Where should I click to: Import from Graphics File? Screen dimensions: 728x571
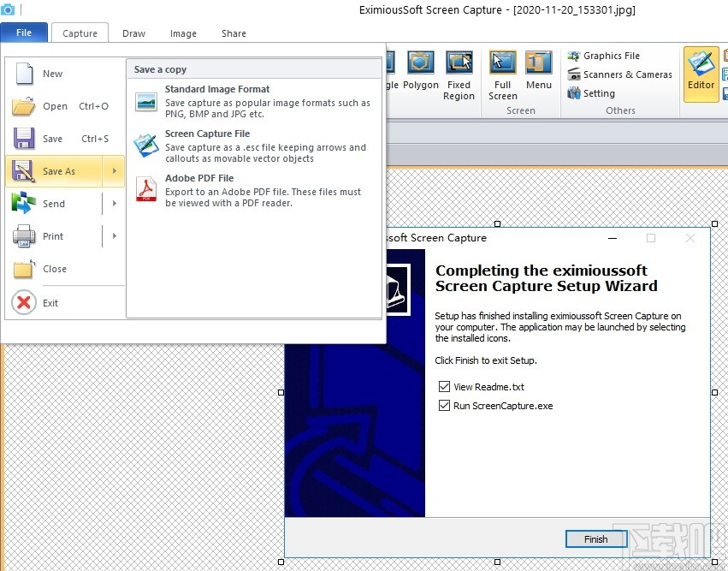(x=610, y=56)
